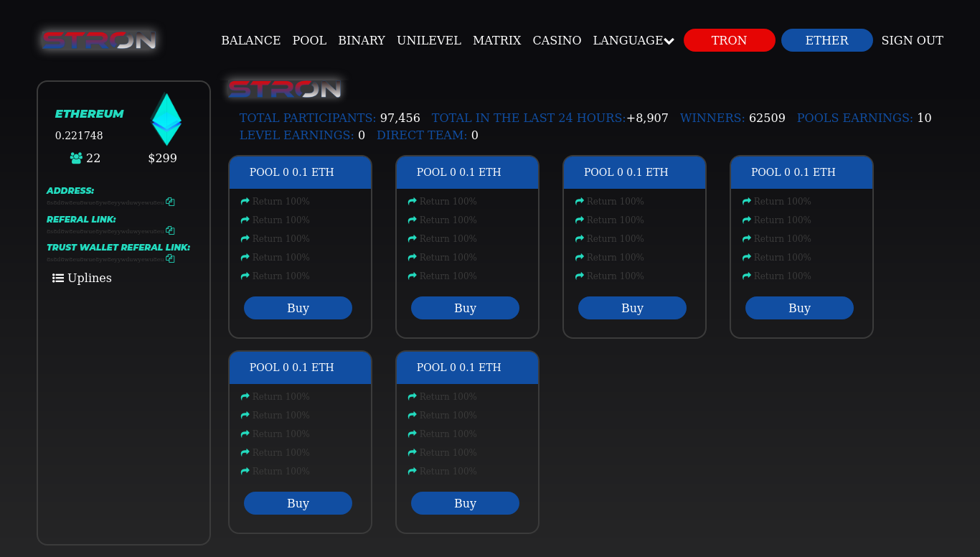Click the team count 22
The height and width of the screenshot is (557, 980).
(93, 158)
